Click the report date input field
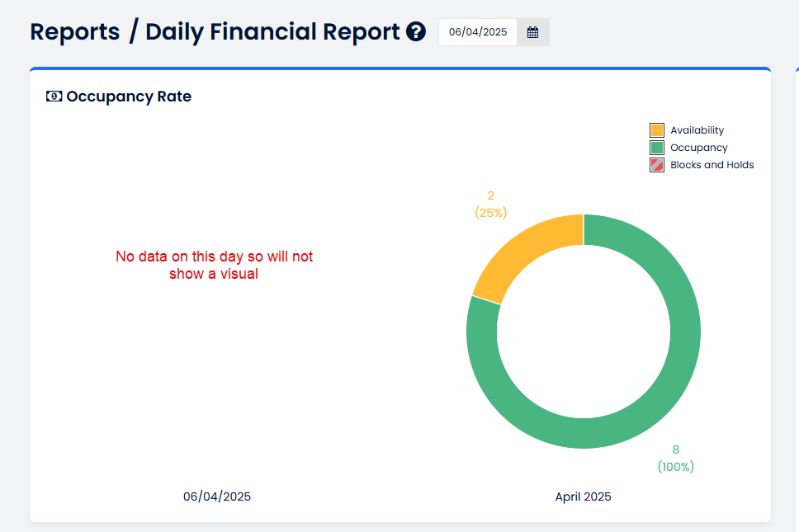This screenshot has width=799, height=532. tap(478, 32)
